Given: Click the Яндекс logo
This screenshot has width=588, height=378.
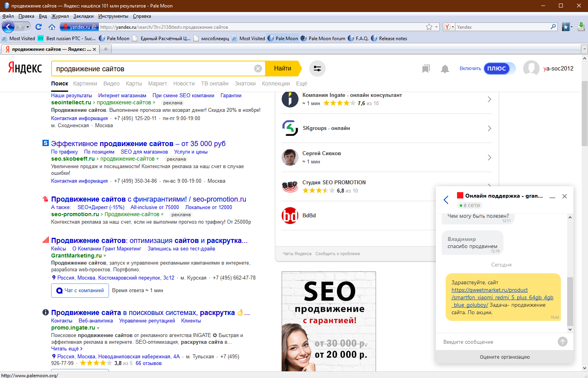Looking at the screenshot, I should click(x=25, y=68).
